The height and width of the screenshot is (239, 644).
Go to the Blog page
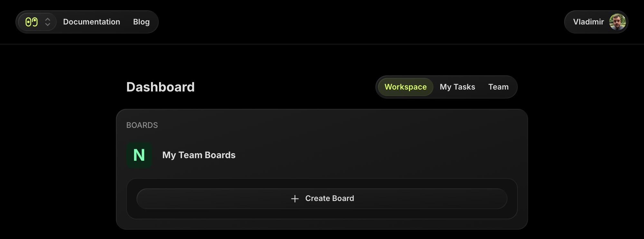coord(141,22)
